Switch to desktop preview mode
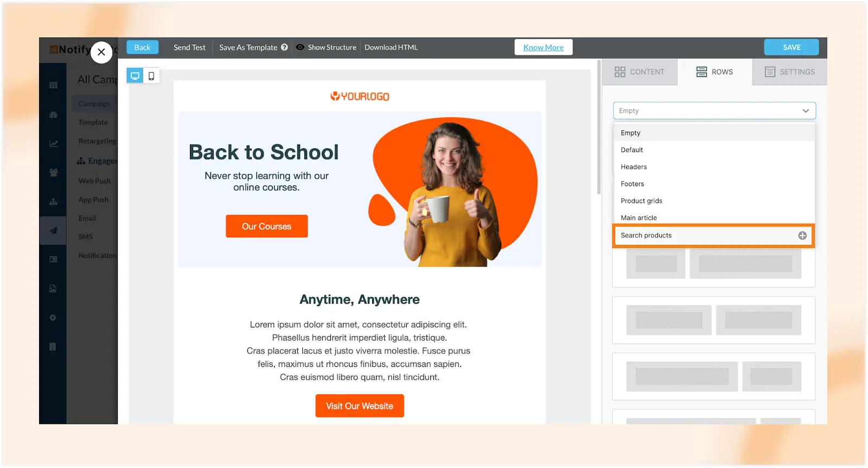The image size is (868, 468). pos(135,76)
